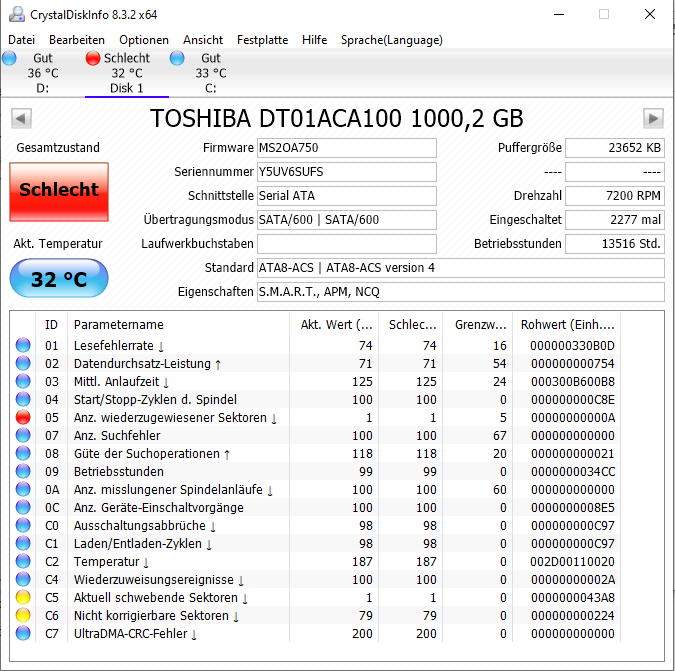This screenshot has width=675, height=671.
Task: Click the raw value 002D00110020
Action: pyautogui.click(x=573, y=561)
